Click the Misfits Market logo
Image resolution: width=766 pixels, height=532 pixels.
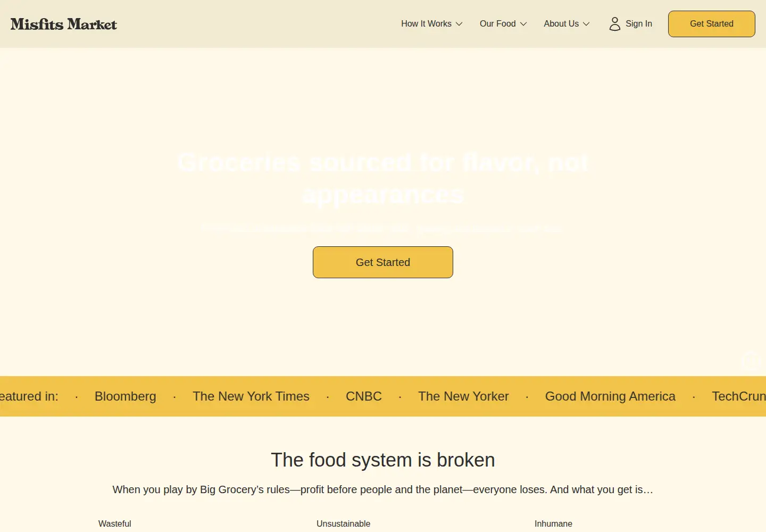[64, 24]
